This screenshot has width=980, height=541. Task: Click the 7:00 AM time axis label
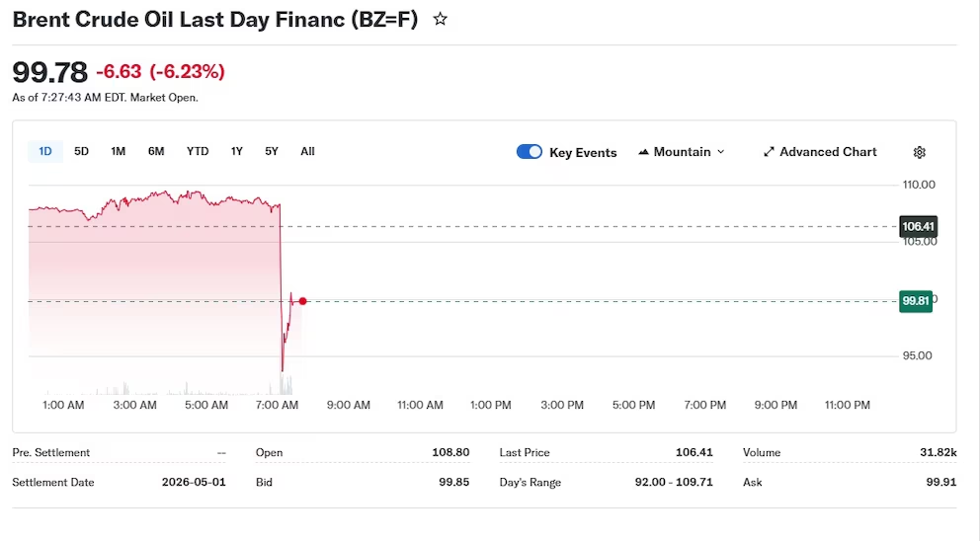click(x=278, y=405)
